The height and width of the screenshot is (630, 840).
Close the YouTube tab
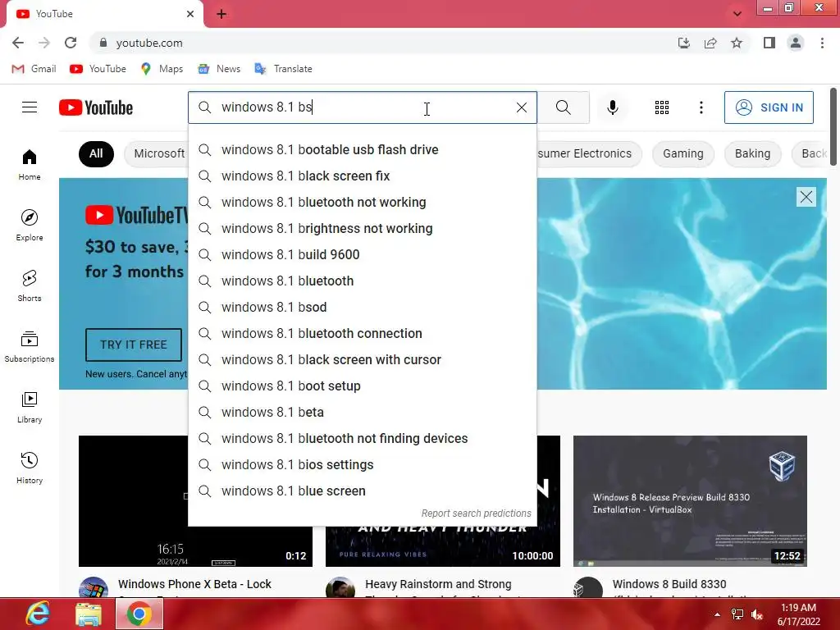(x=190, y=14)
